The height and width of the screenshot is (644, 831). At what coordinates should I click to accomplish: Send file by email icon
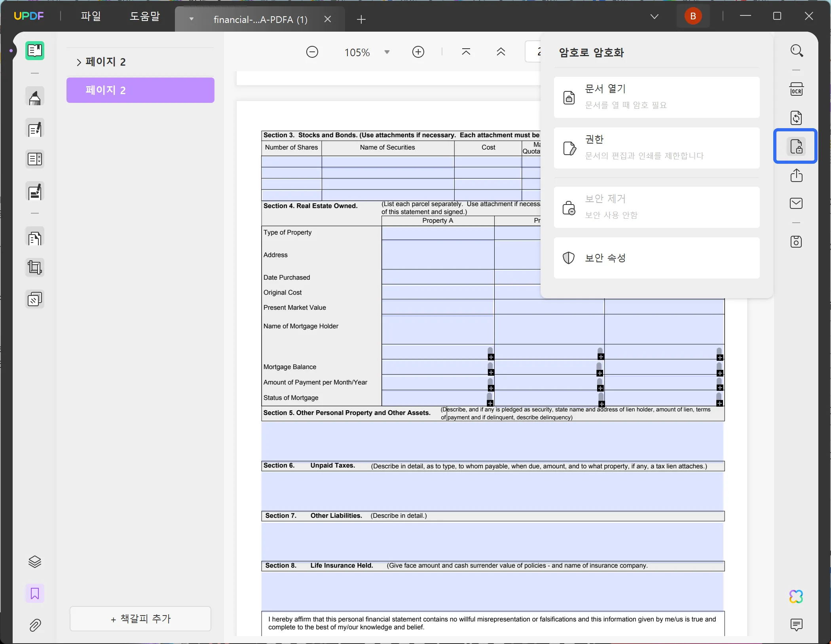[x=797, y=203]
